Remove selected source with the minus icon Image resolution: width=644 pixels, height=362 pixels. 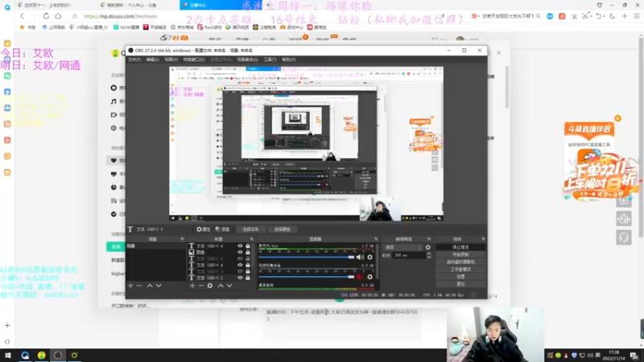coord(200,286)
